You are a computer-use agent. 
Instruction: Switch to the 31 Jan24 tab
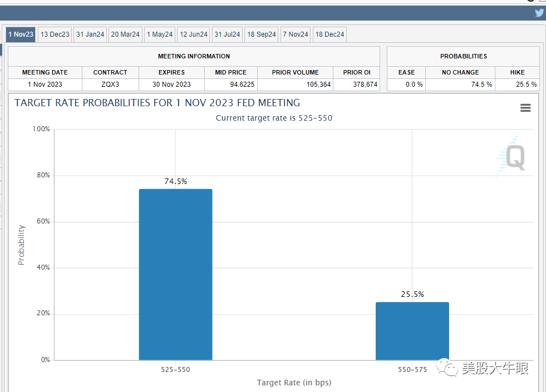90,34
